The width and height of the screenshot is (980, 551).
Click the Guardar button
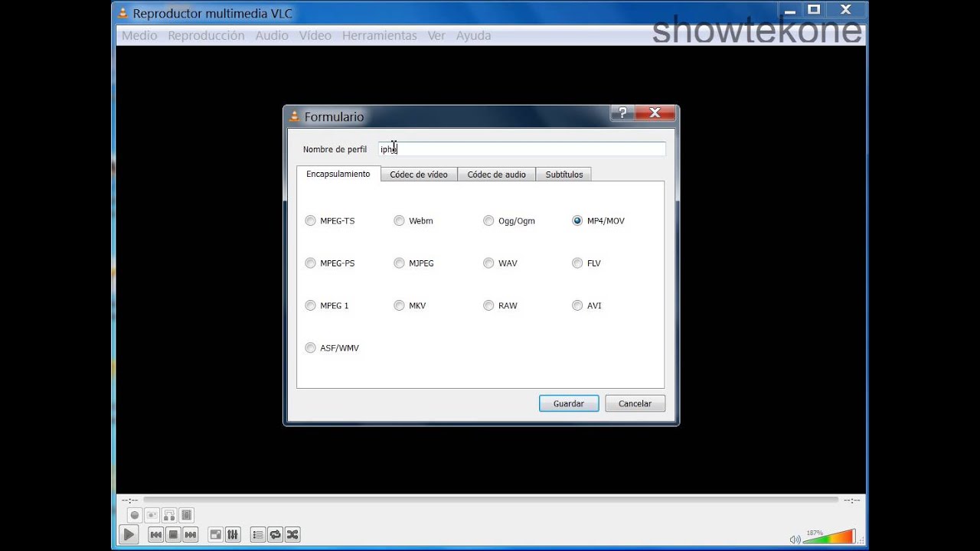569,403
